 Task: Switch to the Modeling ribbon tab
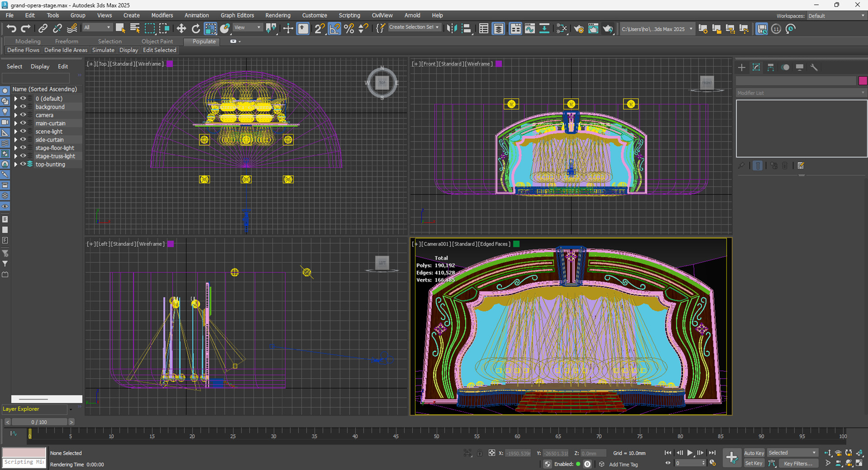coord(28,41)
